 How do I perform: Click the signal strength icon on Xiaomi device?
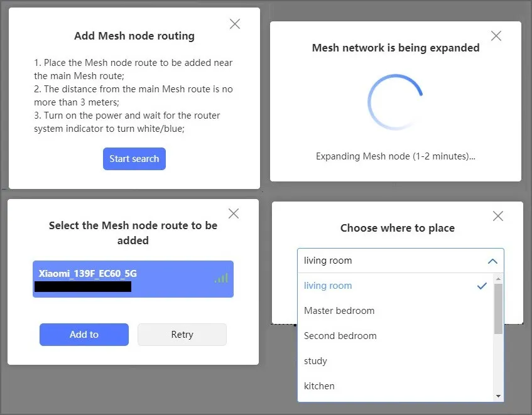[221, 278]
